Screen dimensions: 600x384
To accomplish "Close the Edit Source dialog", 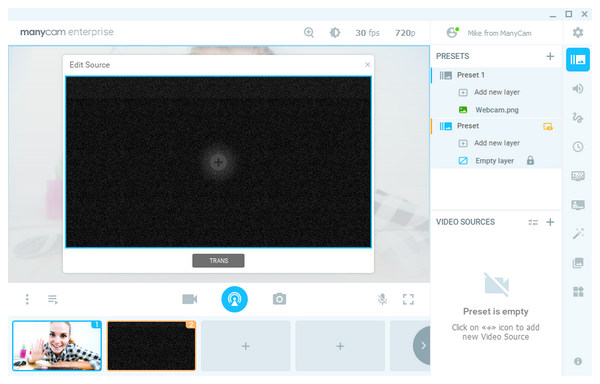I will [x=367, y=65].
